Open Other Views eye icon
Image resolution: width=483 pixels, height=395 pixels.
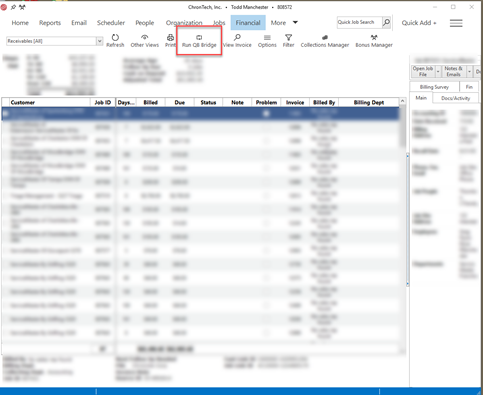(x=144, y=37)
